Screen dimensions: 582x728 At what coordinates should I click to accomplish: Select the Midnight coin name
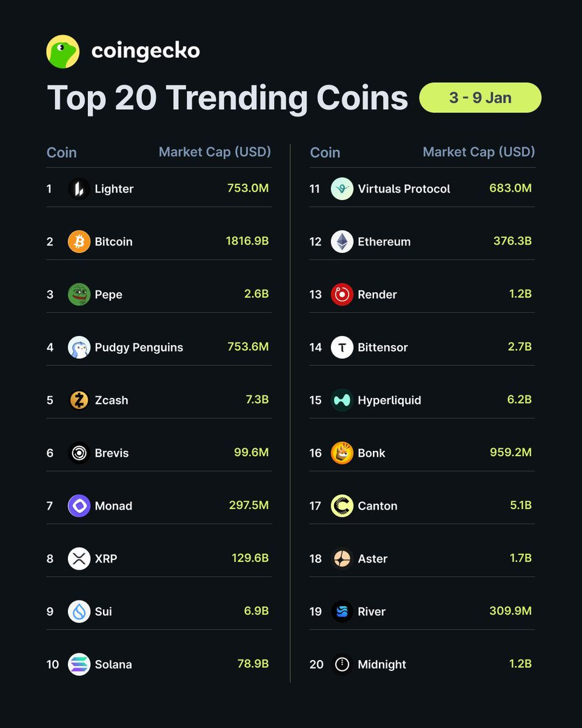point(382,664)
